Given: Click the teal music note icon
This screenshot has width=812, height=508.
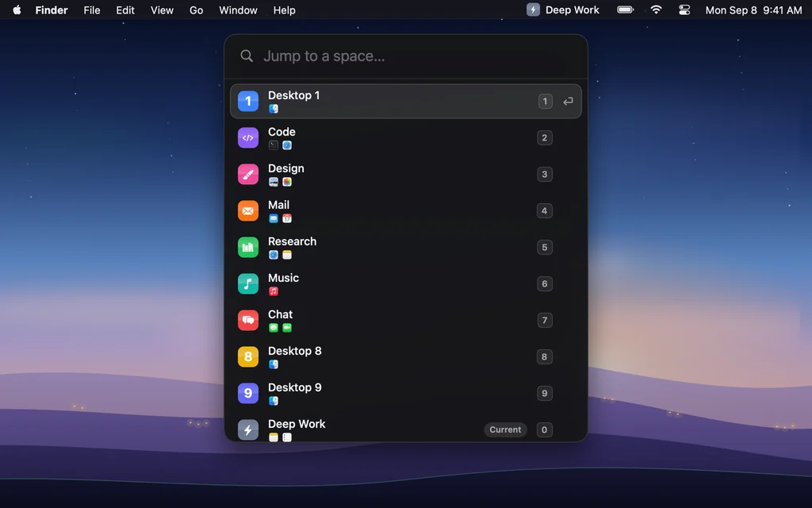Looking at the screenshot, I should coord(248,284).
